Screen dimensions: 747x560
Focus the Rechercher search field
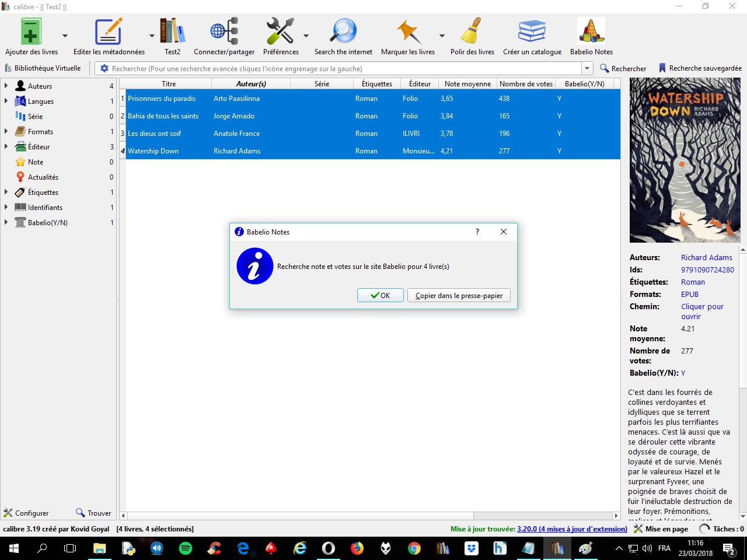344,68
